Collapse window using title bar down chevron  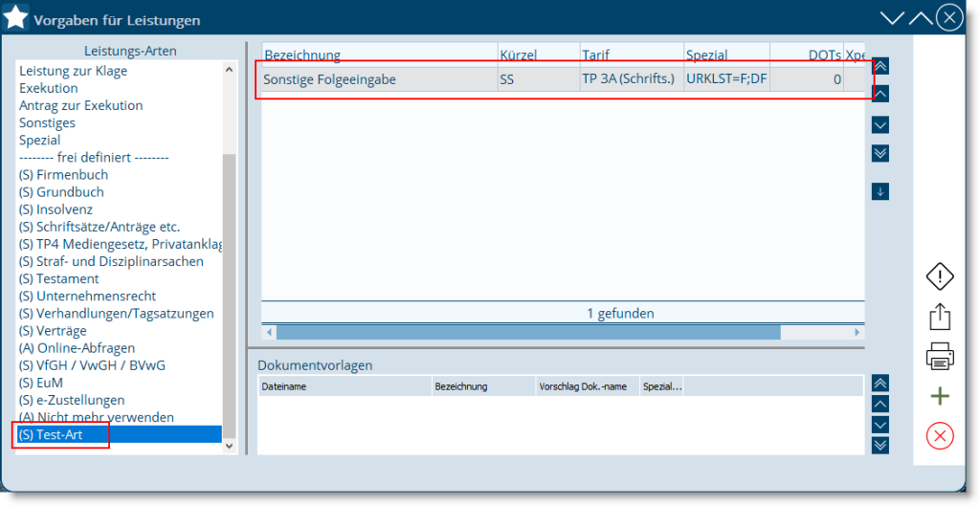point(892,18)
